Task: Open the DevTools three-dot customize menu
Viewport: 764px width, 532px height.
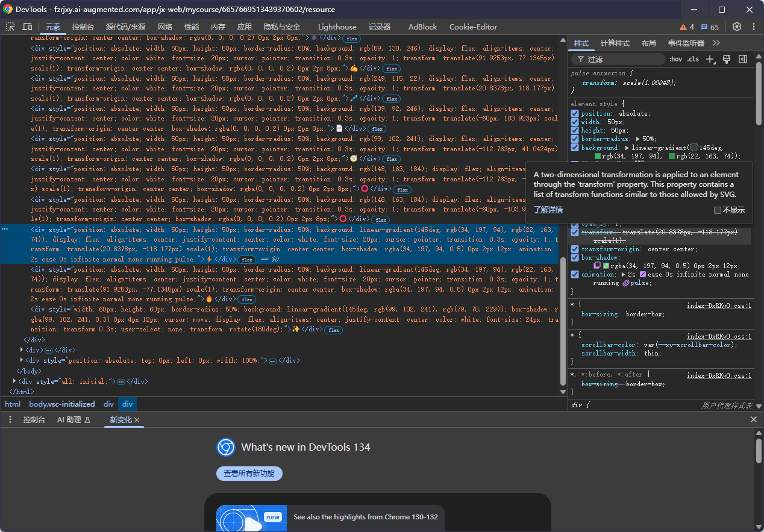Action: click(x=753, y=27)
